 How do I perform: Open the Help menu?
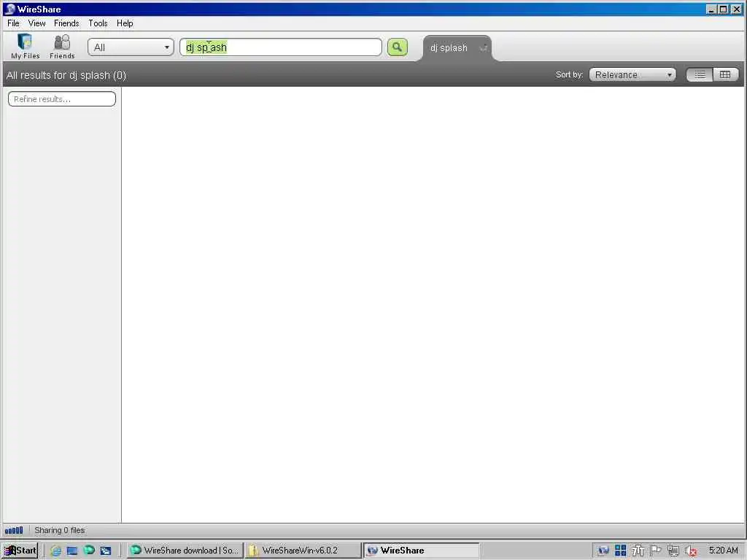125,23
